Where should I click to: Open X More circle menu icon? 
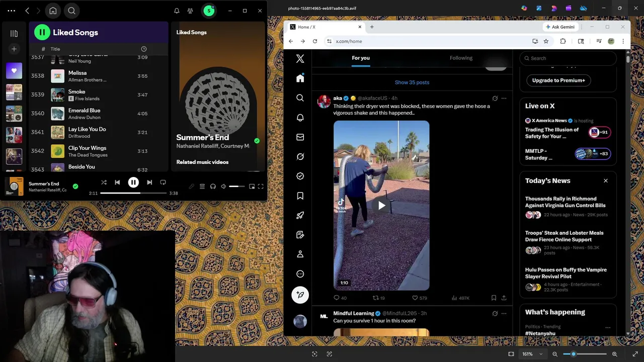pos(300,274)
